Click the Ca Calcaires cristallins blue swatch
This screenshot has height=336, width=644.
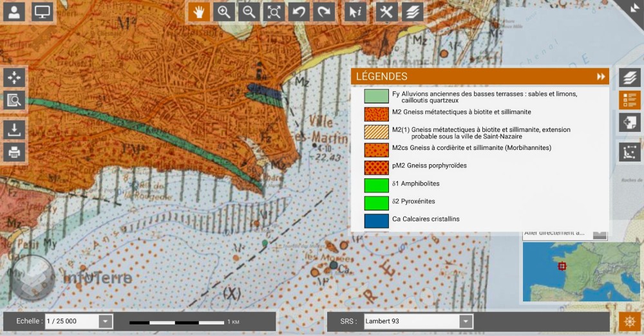[x=376, y=220]
